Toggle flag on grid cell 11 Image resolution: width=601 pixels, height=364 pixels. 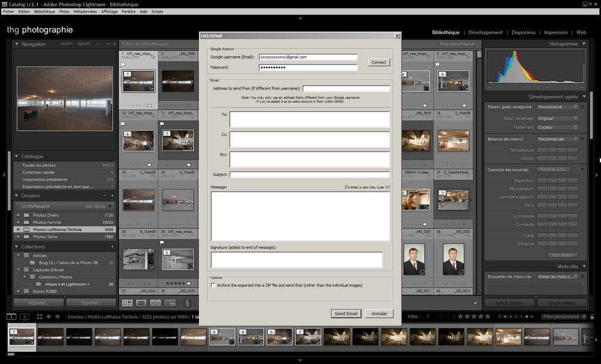click(x=162, y=124)
